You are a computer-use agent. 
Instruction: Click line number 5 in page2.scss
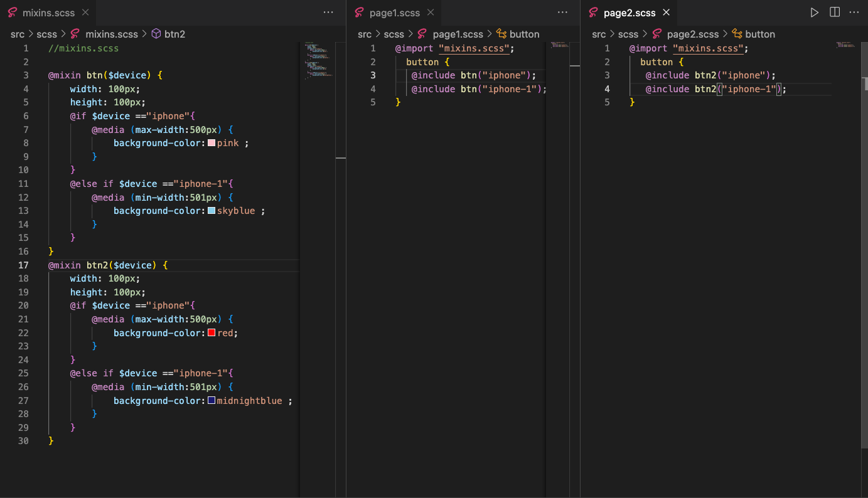(607, 102)
